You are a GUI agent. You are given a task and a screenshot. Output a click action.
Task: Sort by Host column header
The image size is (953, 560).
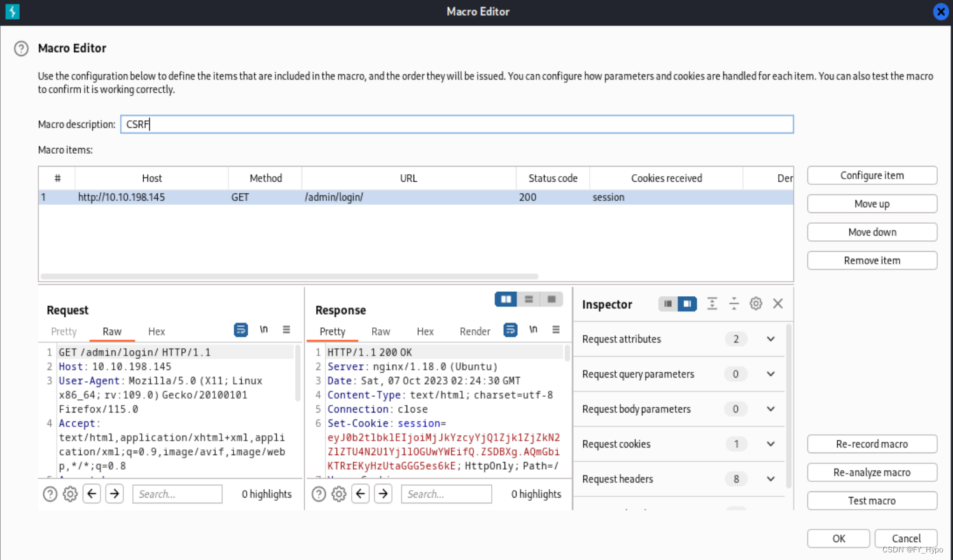[151, 178]
